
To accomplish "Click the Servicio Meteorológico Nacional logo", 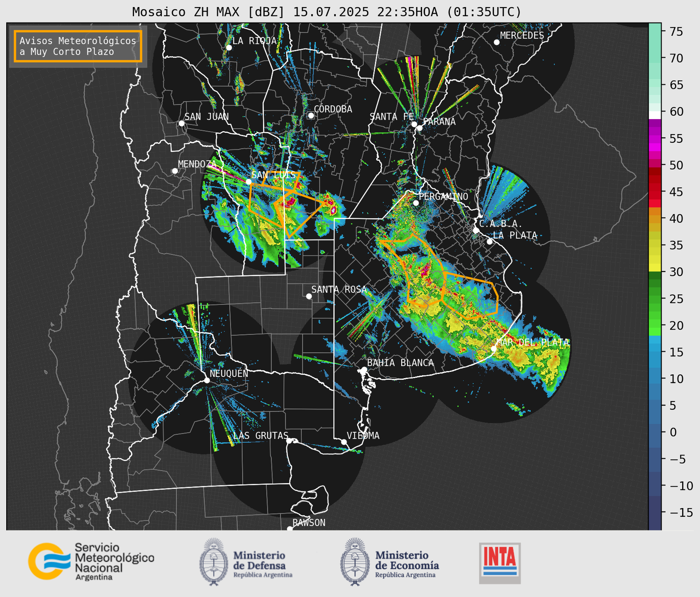I will tap(91, 561).
